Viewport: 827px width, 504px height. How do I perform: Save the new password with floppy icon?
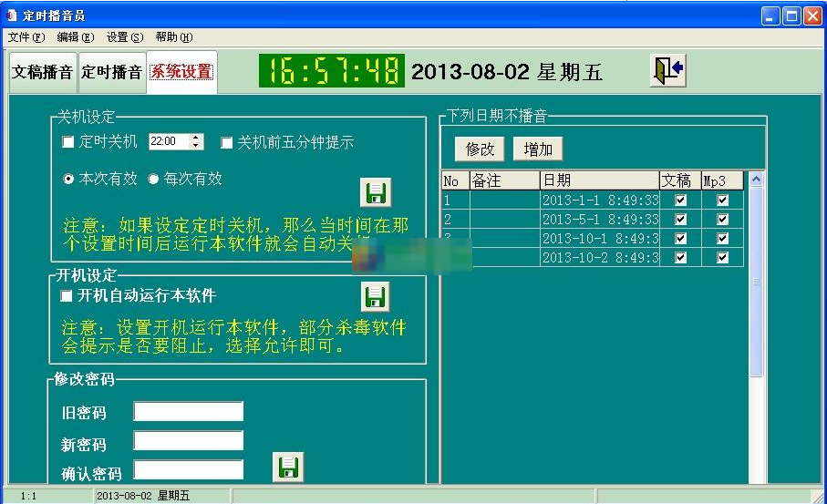[x=288, y=468]
